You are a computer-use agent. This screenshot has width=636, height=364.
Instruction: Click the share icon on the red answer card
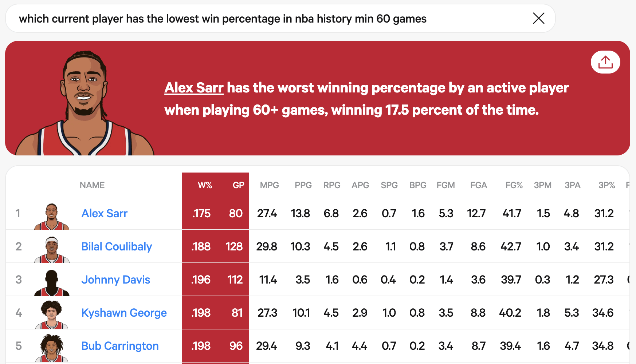pos(605,62)
